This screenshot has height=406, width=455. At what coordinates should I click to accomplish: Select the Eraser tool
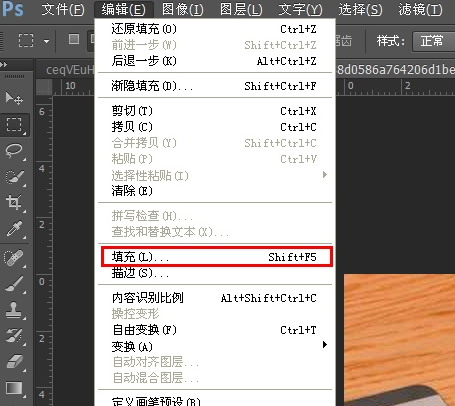[14, 362]
